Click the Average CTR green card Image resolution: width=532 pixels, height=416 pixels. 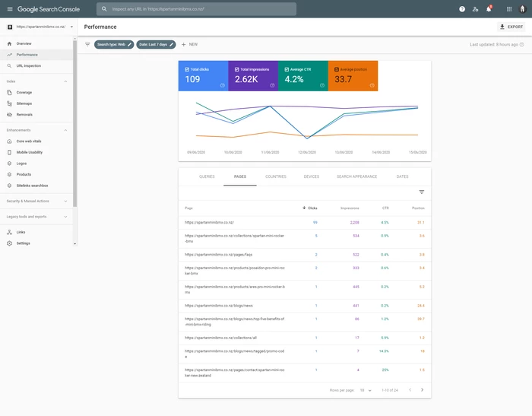(x=303, y=76)
